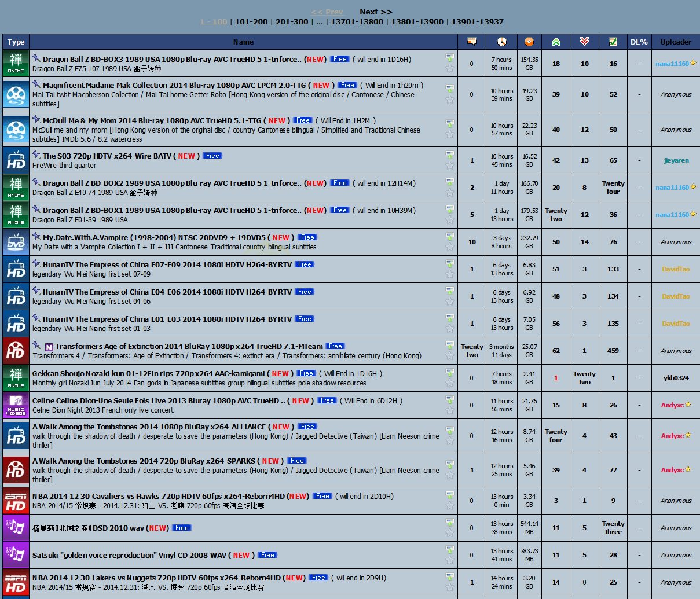
Task: Open seeder count 62 for Transformers
Action: [x=556, y=351]
